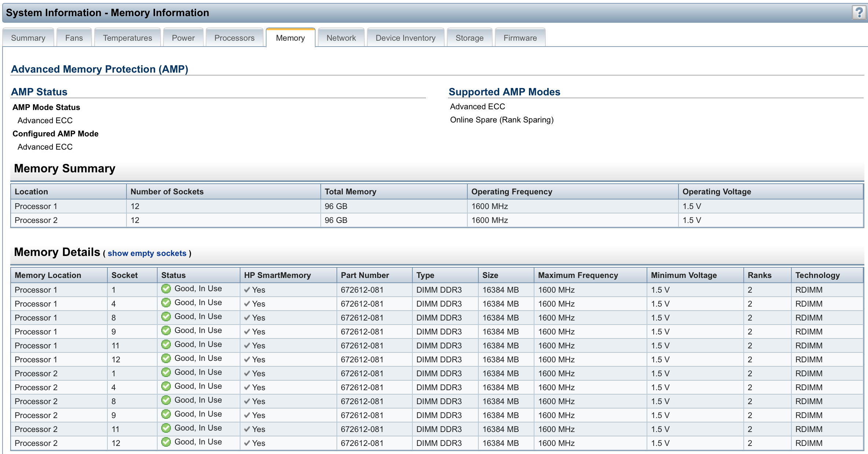The width and height of the screenshot is (868, 454).
Task: Switch to the Fans tab
Action: (74, 38)
